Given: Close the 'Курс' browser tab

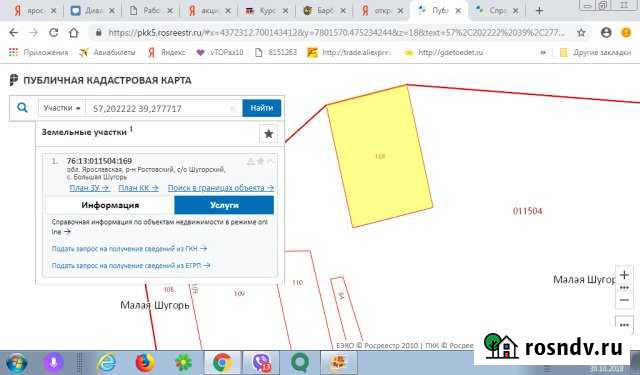Looking at the screenshot, I should pyautogui.click(x=285, y=11).
